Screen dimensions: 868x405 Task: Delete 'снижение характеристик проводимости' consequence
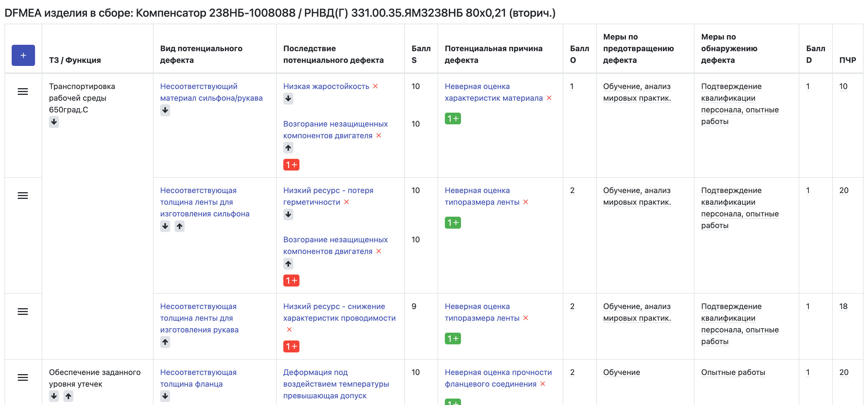pos(289,330)
